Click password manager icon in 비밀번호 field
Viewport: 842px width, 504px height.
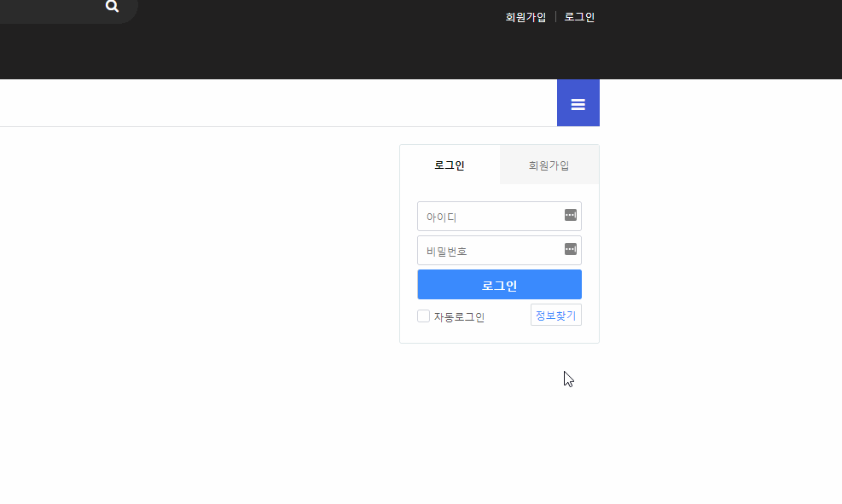(x=571, y=249)
